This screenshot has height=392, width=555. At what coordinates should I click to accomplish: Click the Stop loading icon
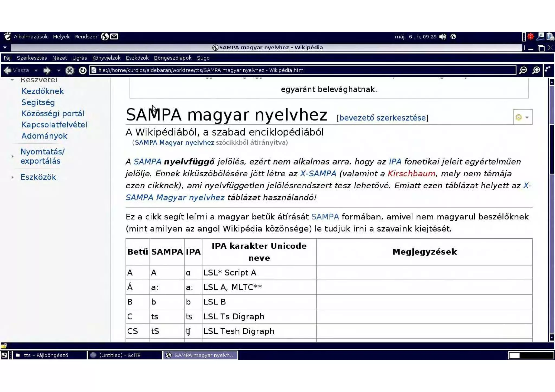point(70,70)
